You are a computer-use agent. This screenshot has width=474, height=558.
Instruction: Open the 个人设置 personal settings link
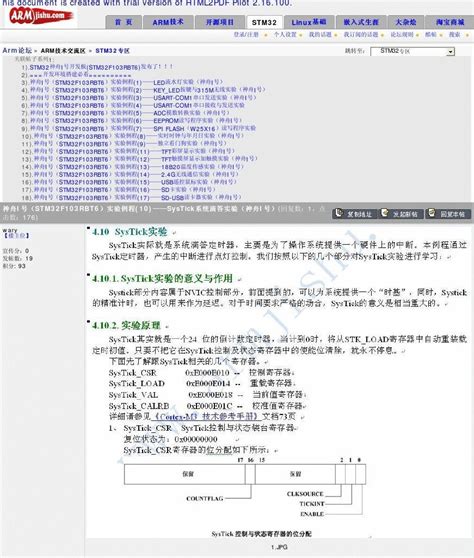[285, 35]
